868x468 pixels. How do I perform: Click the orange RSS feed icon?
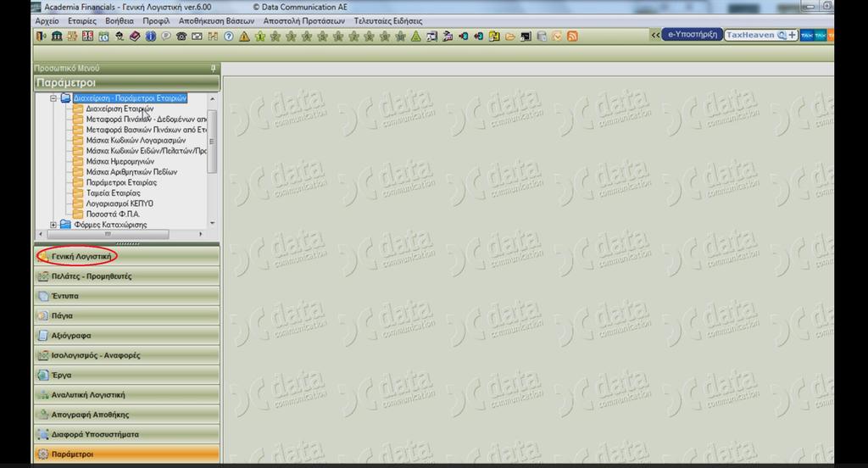coord(572,36)
